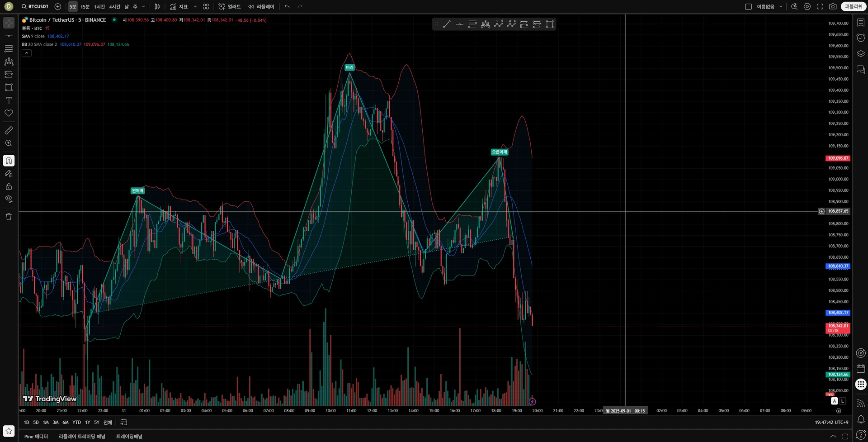This screenshot has height=442, width=868.
Task: Open the Pine 에디터 tab
Action: coord(36,437)
